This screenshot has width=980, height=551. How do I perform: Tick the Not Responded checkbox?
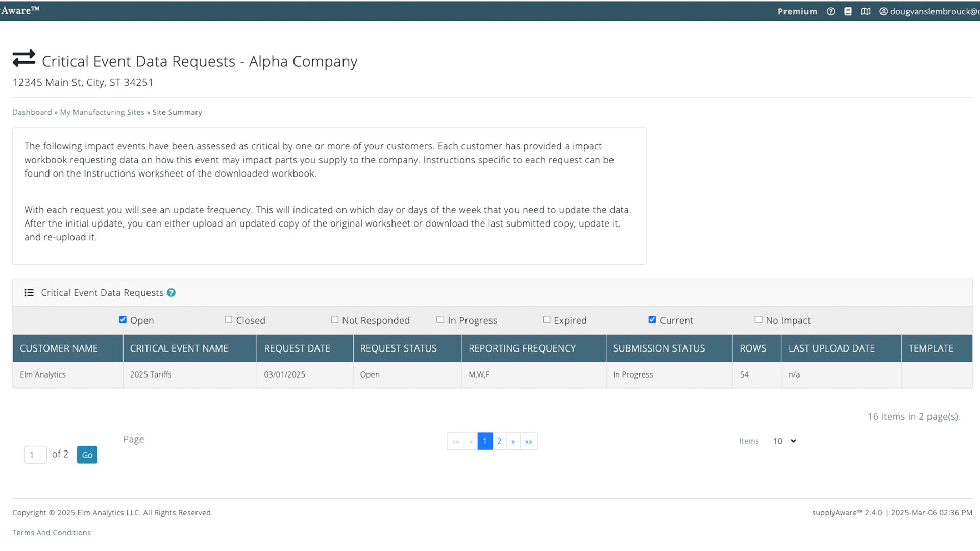[x=334, y=320]
